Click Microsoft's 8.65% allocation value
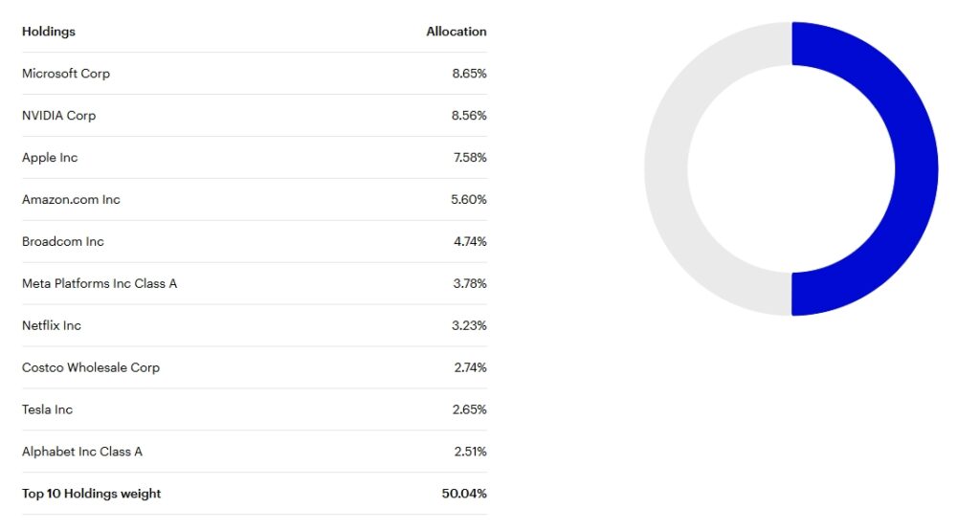The width and height of the screenshot is (980, 530). tap(469, 73)
